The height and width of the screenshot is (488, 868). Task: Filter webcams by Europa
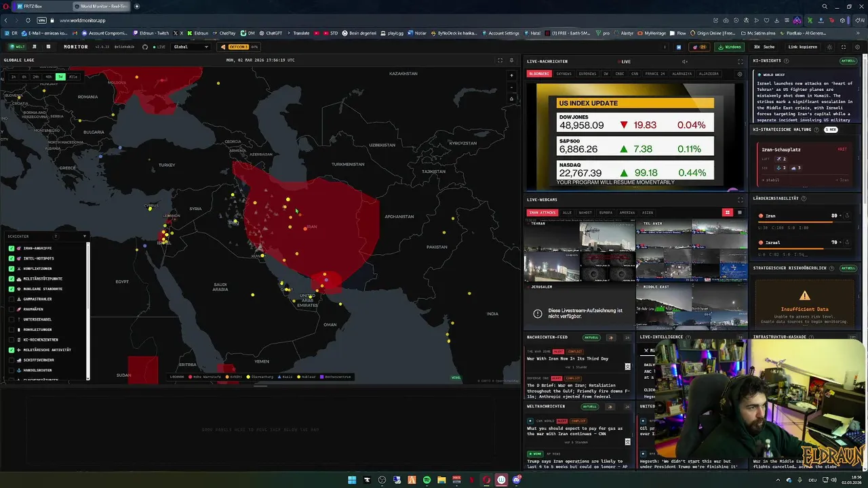(605, 213)
